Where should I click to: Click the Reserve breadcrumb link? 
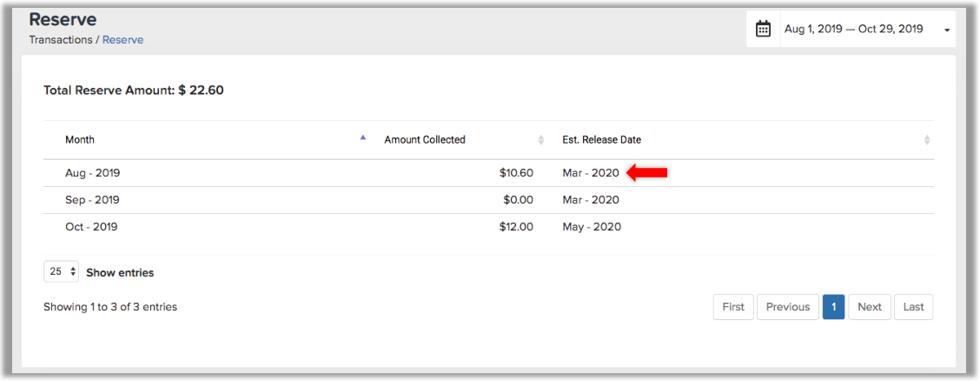pyautogui.click(x=123, y=39)
